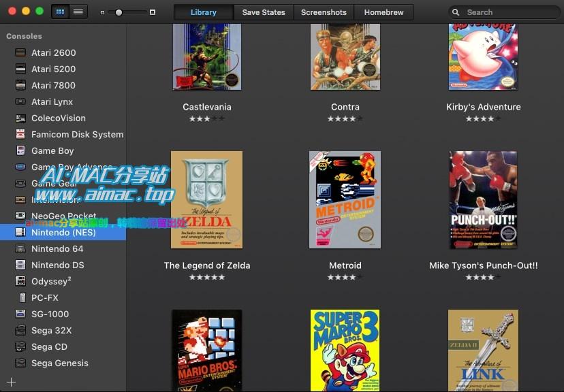The height and width of the screenshot is (392, 564).
Task: Choose the Atari 7800 console icon
Action: (20, 85)
